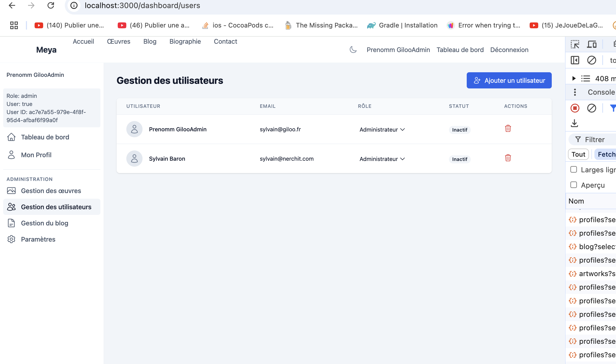The width and height of the screenshot is (616, 364).
Task: Select the Tout network filter
Action: [578, 154]
